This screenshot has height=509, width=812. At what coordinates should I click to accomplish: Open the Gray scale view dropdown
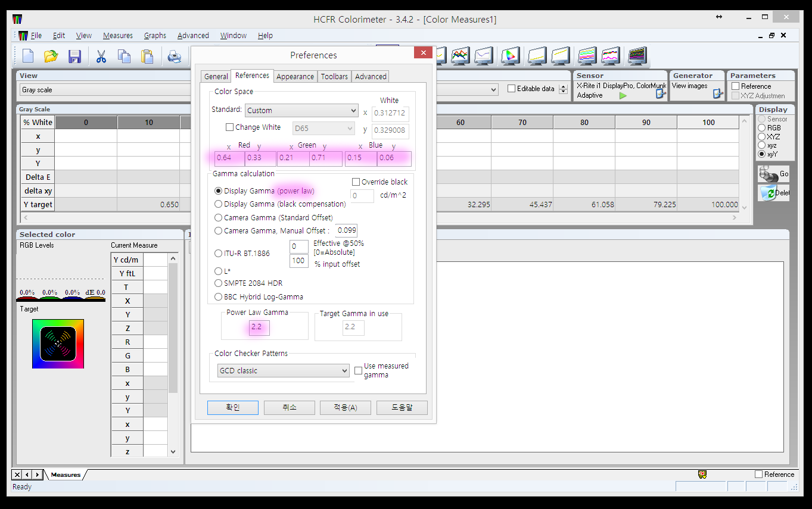coord(493,90)
